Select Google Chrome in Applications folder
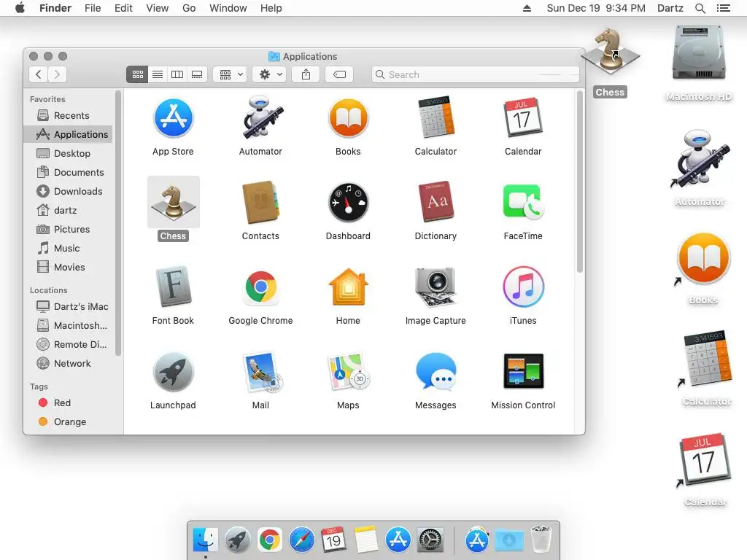 (x=260, y=287)
